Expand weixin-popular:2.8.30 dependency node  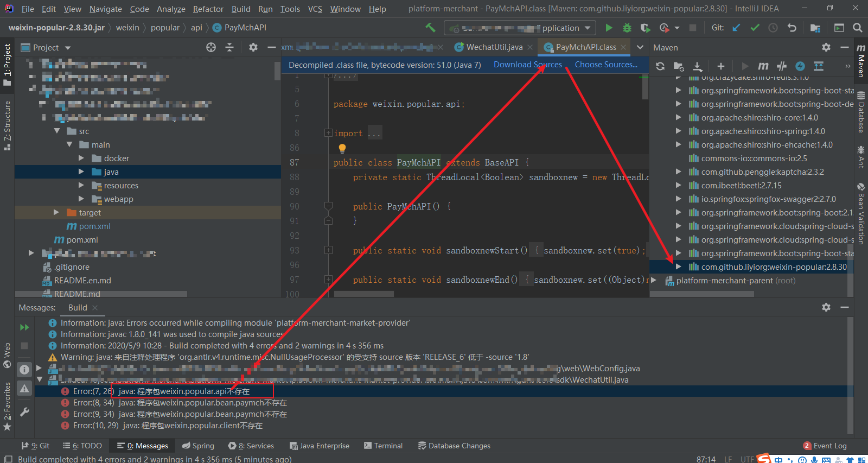pyautogui.click(x=679, y=267)
